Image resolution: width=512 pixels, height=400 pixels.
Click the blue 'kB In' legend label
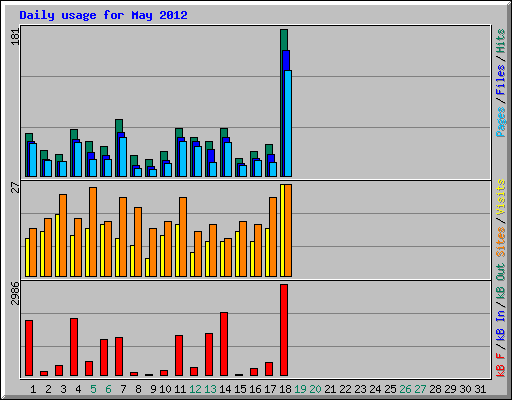(501, 325)
